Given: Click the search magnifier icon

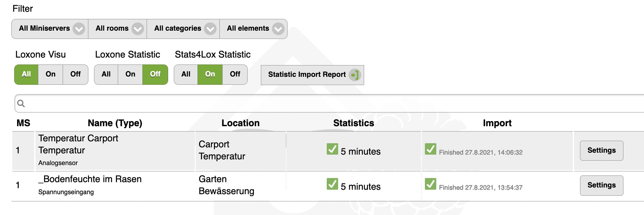Looking at the screenshot, I should coord(21,103).
